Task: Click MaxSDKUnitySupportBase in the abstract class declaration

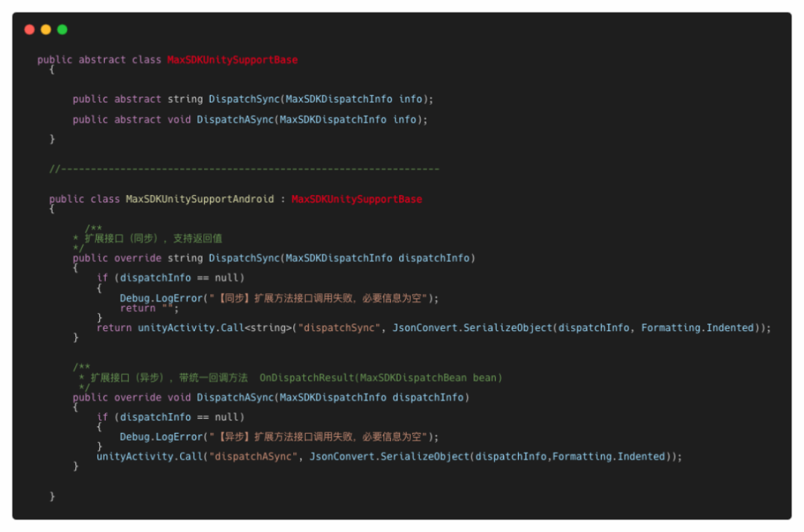Action: click(232, 60)
